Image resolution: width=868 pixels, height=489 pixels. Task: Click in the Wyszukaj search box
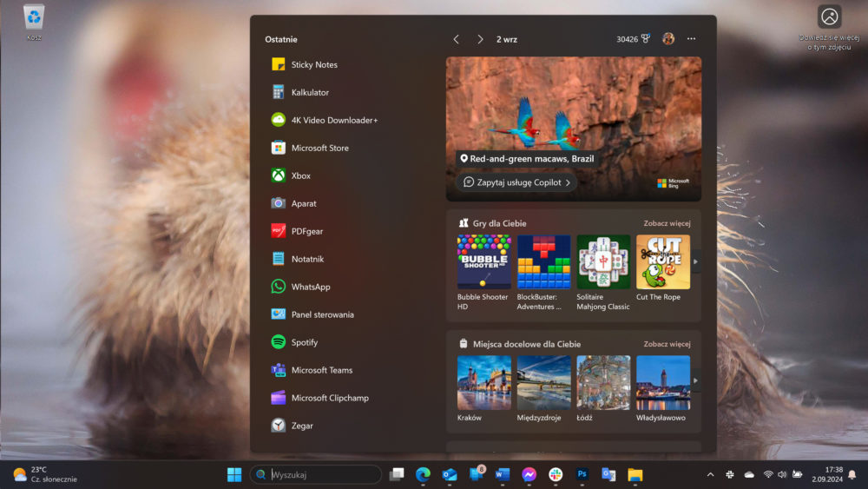[316, 474]
